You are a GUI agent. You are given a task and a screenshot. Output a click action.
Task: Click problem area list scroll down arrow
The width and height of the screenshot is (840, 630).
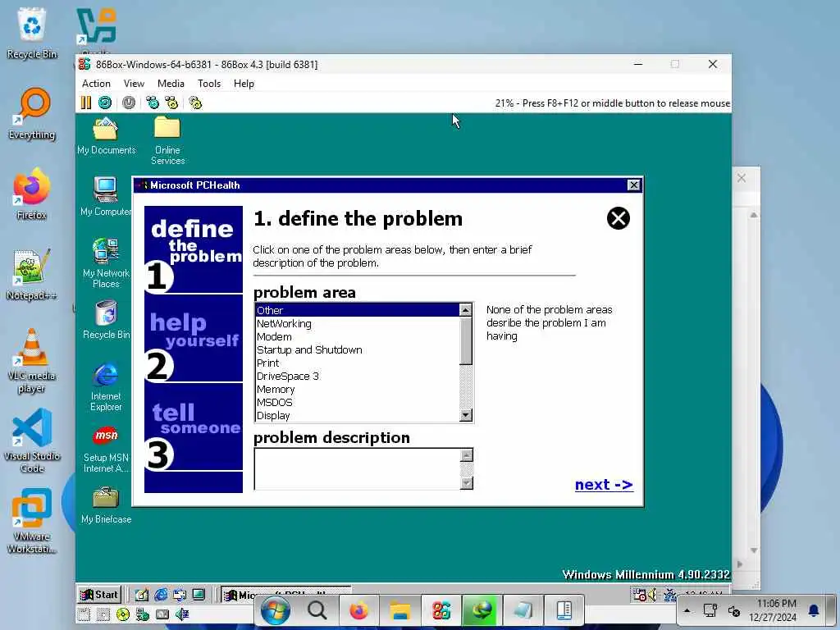466,415
